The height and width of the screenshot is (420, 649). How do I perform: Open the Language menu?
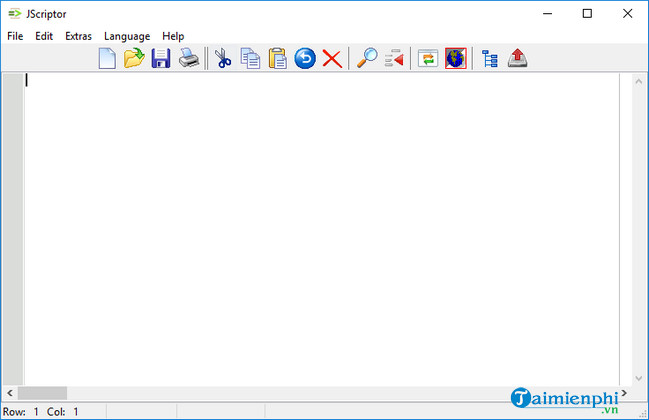tap(127, 36)
